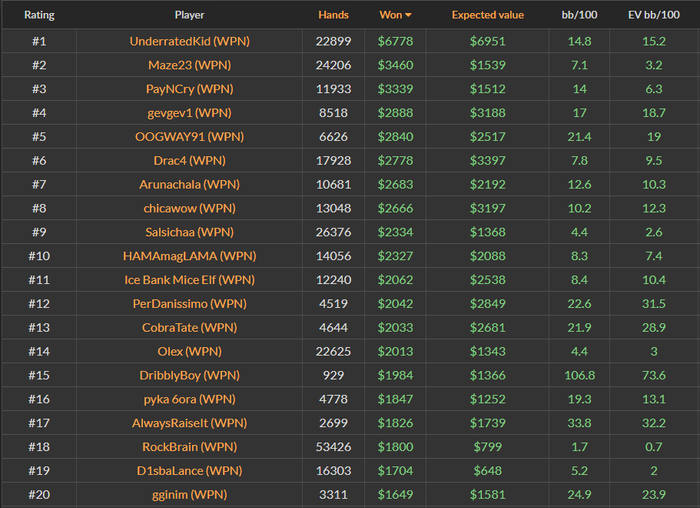700x508 pixels.
Task: Open gginim (WPN) player link
Action: pyautogui.click(x=189, y=495)
